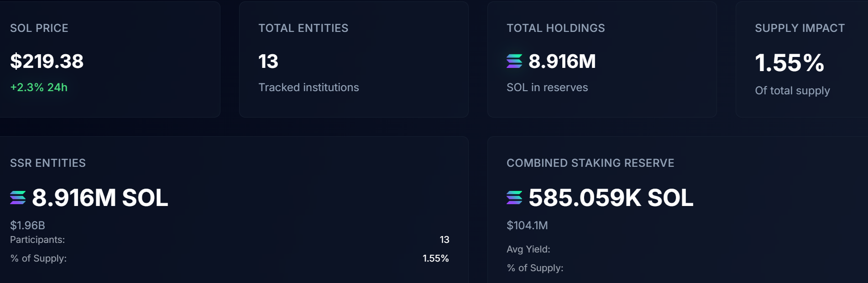
Task: Select the SSR Entities section title
Action: coord(48,163)
